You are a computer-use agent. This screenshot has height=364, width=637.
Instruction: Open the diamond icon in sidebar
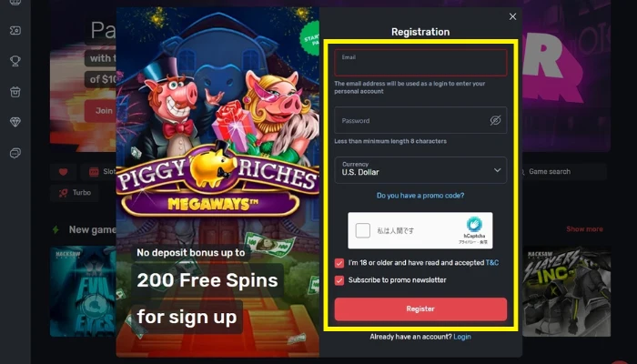[x=15, y=122]
